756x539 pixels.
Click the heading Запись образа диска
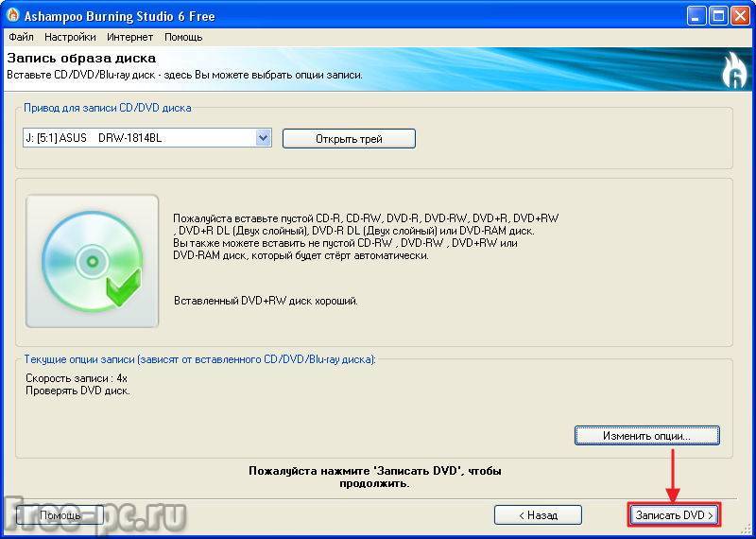click(81, 59)
